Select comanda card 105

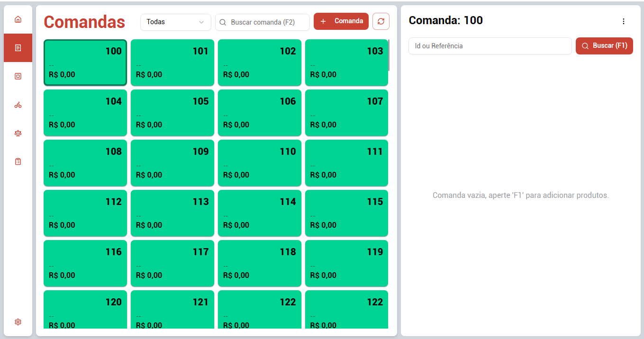point(172,113)
